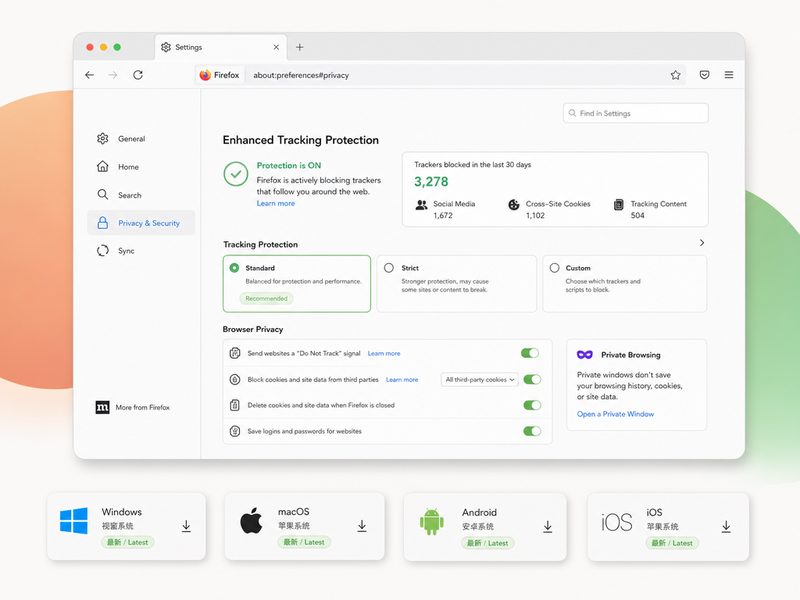Image resolution: width=800 pixels, height=600 pixels.
Task: Click the 3,278 trackers blocked count
Action: tap(431, 182)
